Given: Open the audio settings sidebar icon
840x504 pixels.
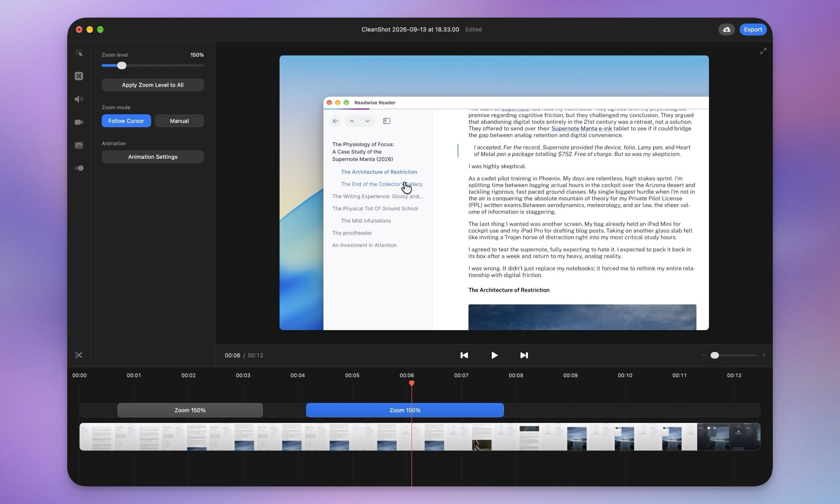Looking at the screenshot, I should [79, 99].
